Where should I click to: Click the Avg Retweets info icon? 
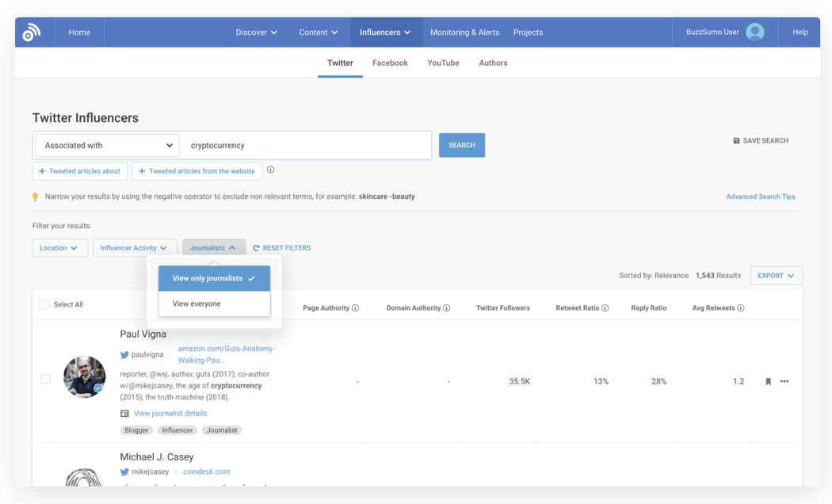click(741, 308)
